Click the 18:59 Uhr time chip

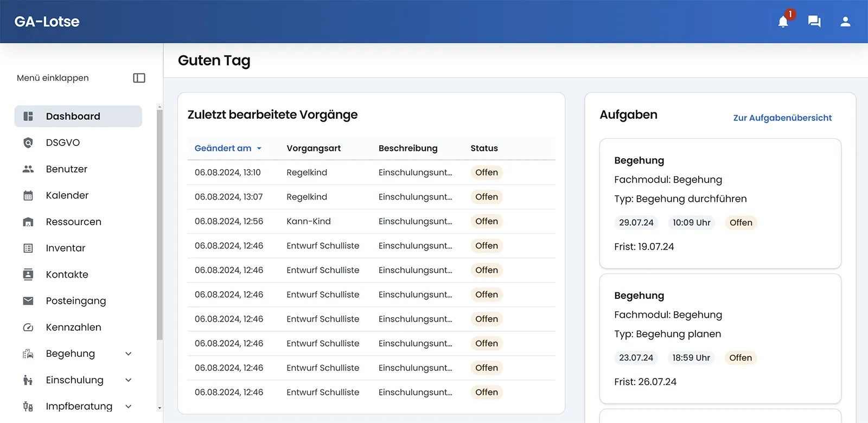coord(691,358)
